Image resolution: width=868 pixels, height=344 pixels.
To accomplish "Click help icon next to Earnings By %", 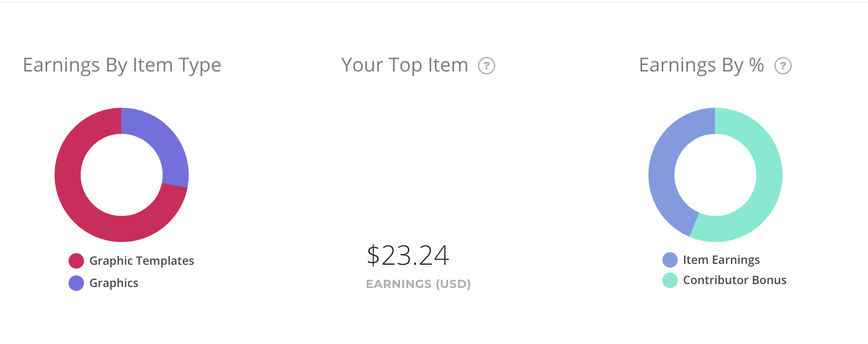I will (x=783, y=66).
